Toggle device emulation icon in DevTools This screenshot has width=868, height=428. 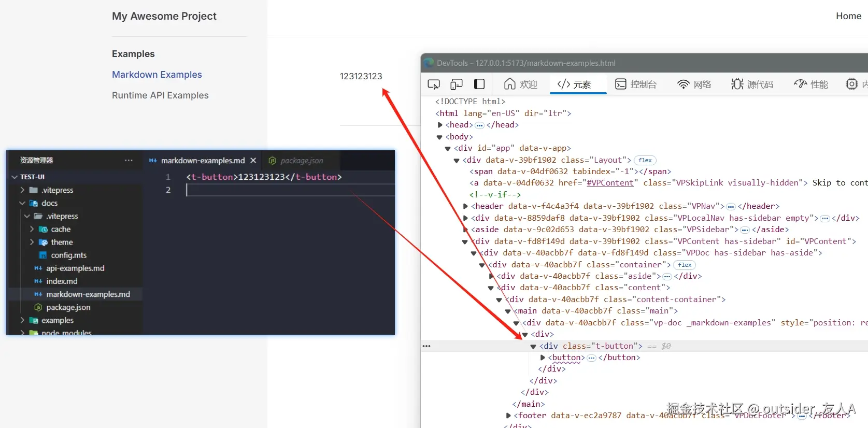click(457, 84)
